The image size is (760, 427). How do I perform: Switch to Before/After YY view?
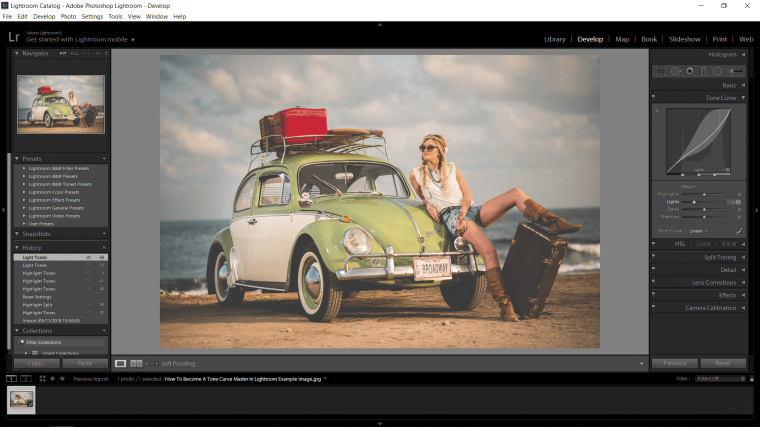[x=136, y=364]
